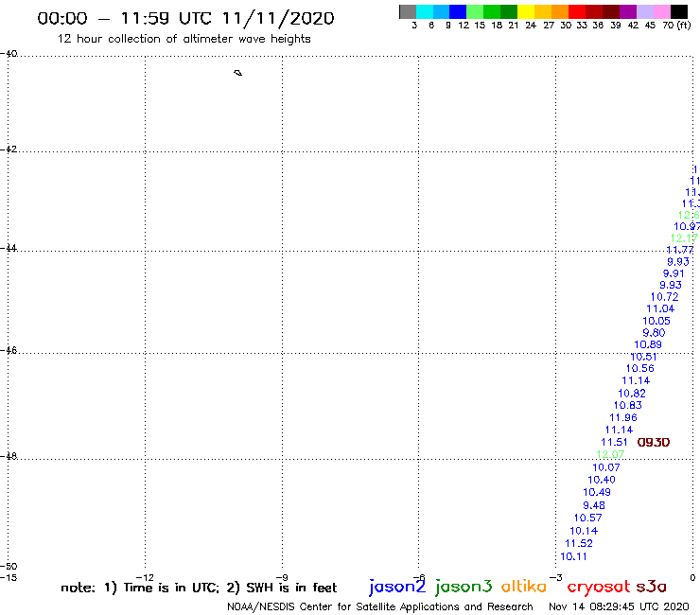700x615 pixels.
Task: Click the 10.82 wave height value
Action: coord(632,393)
